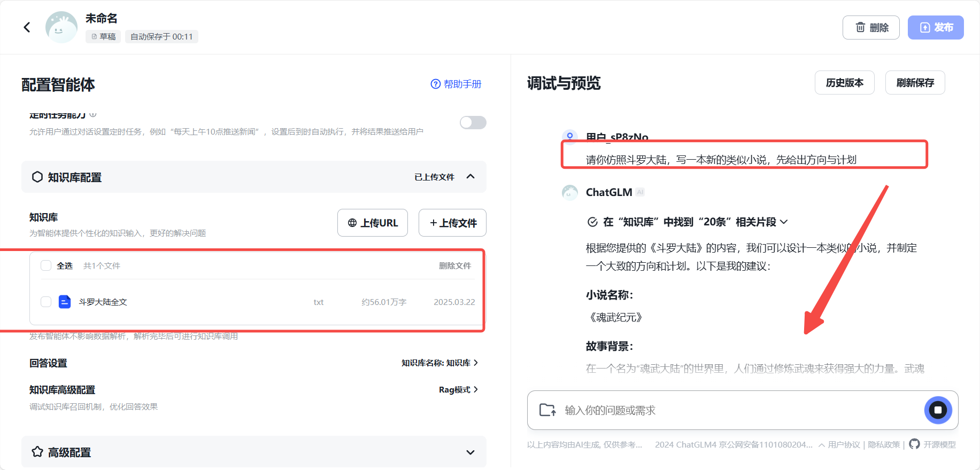The image size is (980, 470).
Task: Click the folder upload icon in input box
Action: pyautogui.click(x=547, y=410)
